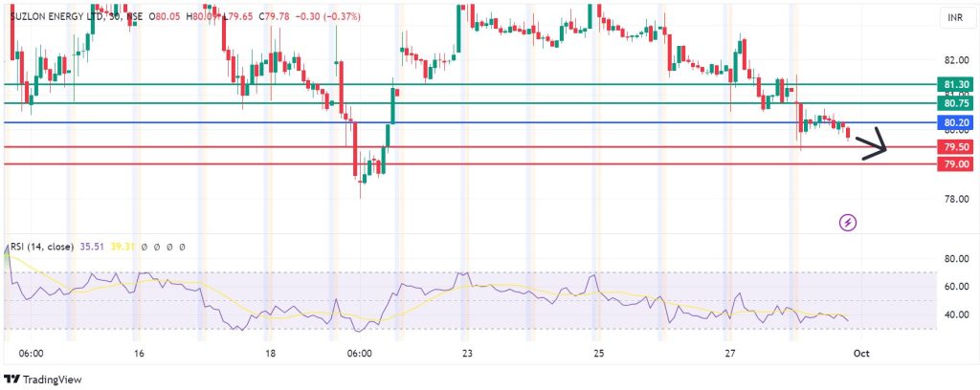The image size is (980, 390).
Task: Click date 16 on the time axis
Action: pyautogui.click(x=140, y=353)
